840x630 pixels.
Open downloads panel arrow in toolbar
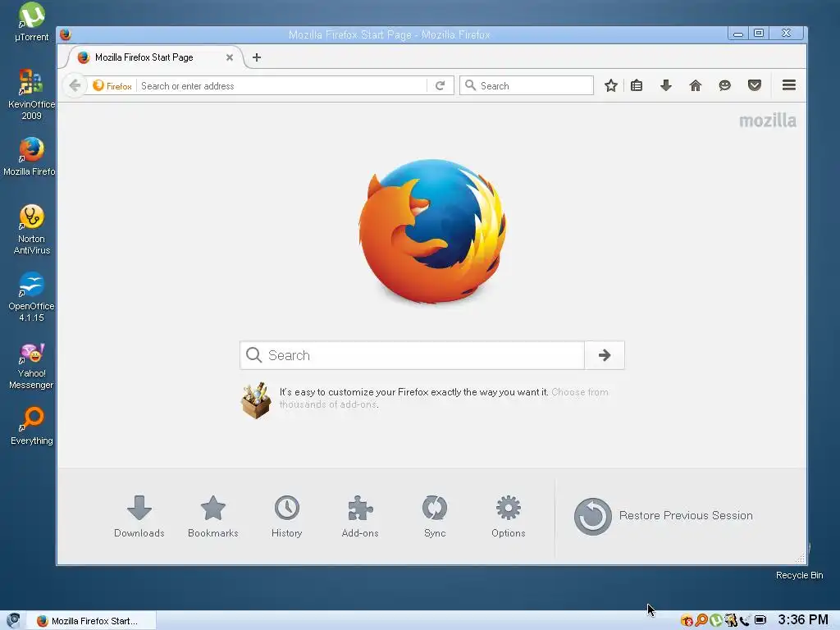point(666,85)
